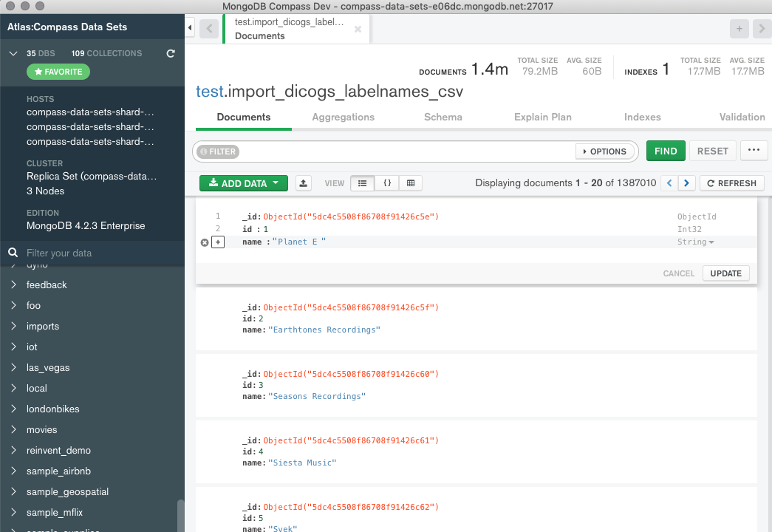Expand the feedback database
772x532 pixels.
pyautogui.click(x=14, y=284)
